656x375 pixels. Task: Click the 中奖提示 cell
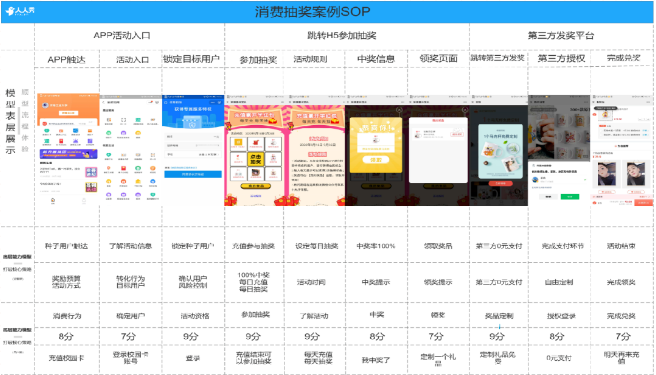point(376,283)
